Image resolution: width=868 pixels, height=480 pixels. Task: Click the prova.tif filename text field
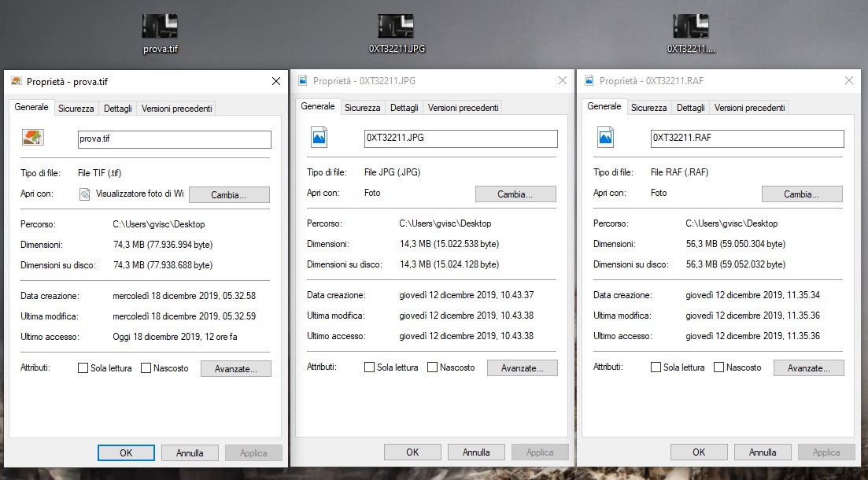[174, 139]
